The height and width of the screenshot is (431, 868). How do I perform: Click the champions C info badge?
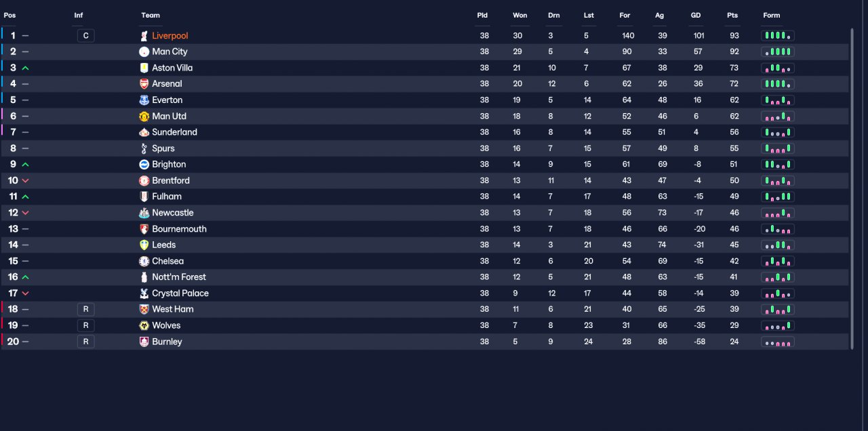85,36
